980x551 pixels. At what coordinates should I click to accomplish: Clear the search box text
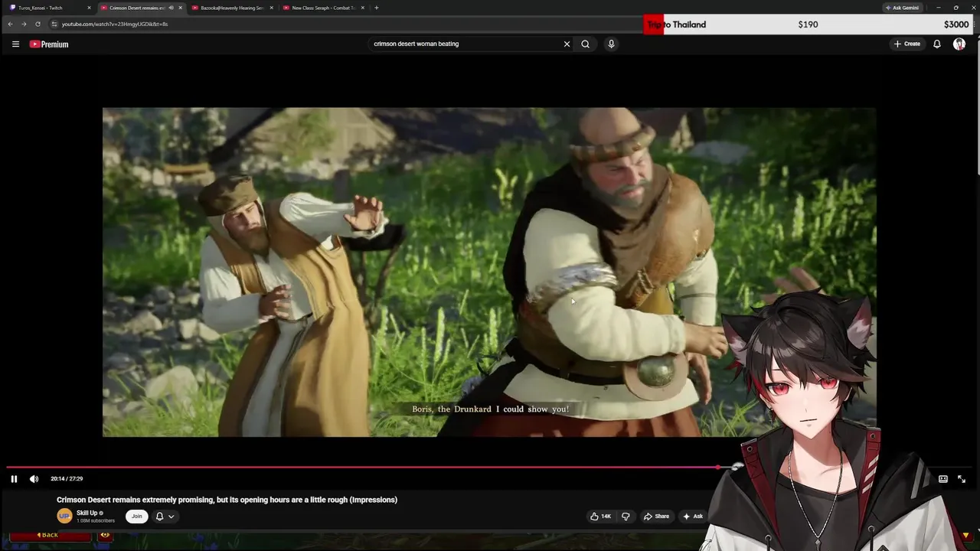(567, 44)
